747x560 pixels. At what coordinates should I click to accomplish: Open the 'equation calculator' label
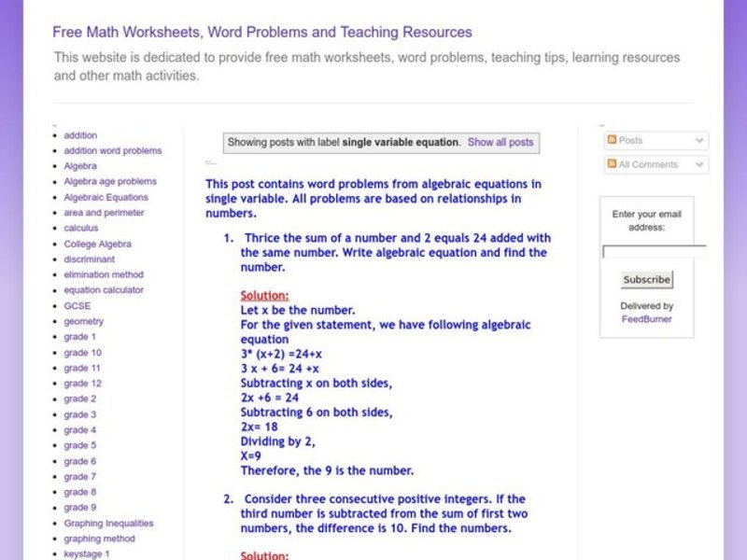105,290
